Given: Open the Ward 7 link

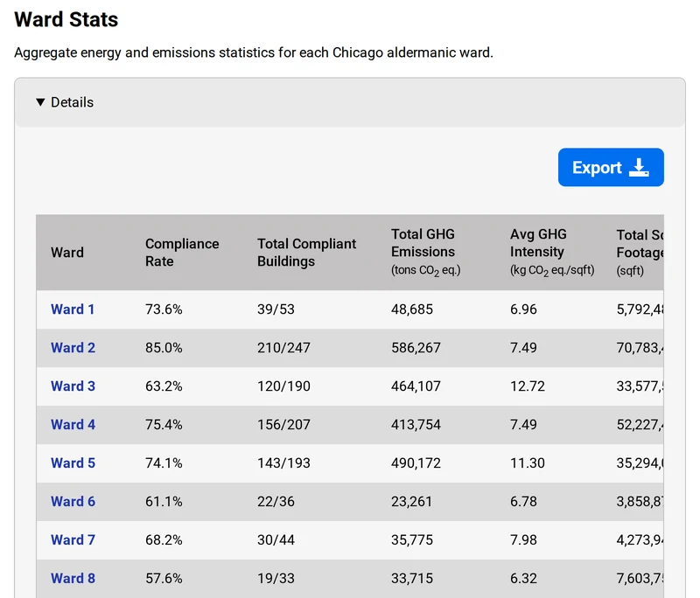Looking at the screenshot, I should [x=73, y=539].
